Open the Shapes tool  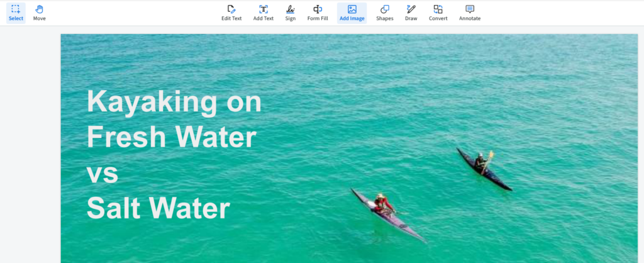tap(385, 13)
